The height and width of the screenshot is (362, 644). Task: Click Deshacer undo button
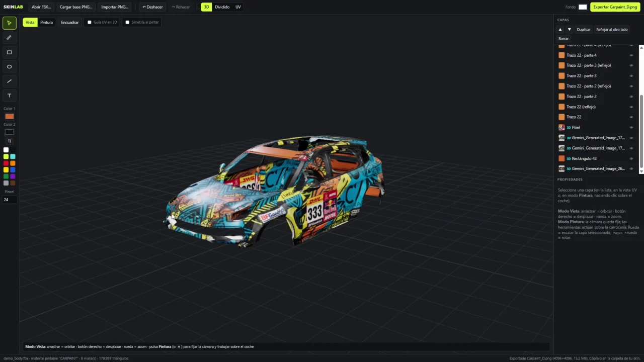coord(152,7)
